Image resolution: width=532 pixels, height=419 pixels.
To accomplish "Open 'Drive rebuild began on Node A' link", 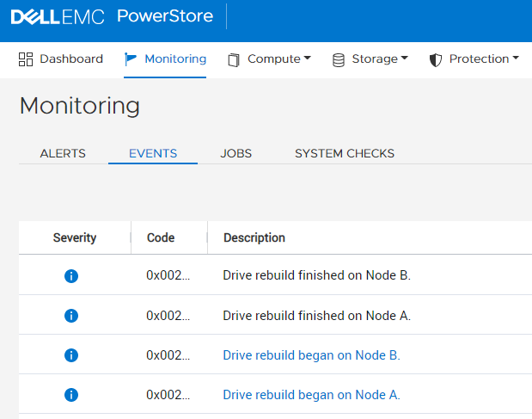I will coord(311,395).
